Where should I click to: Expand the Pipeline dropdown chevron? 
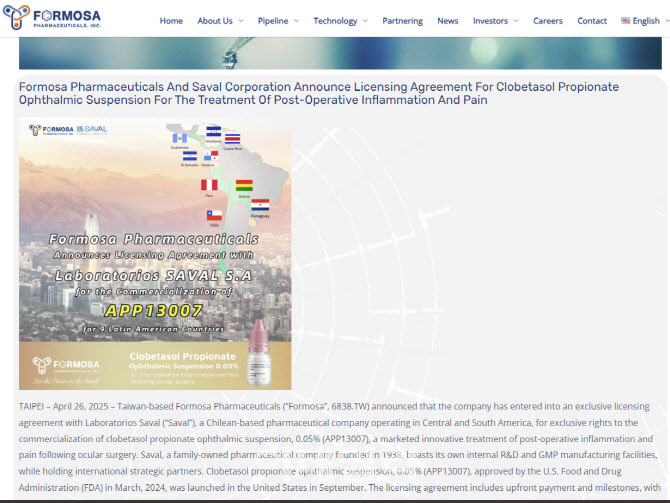[x=296, y=21]
